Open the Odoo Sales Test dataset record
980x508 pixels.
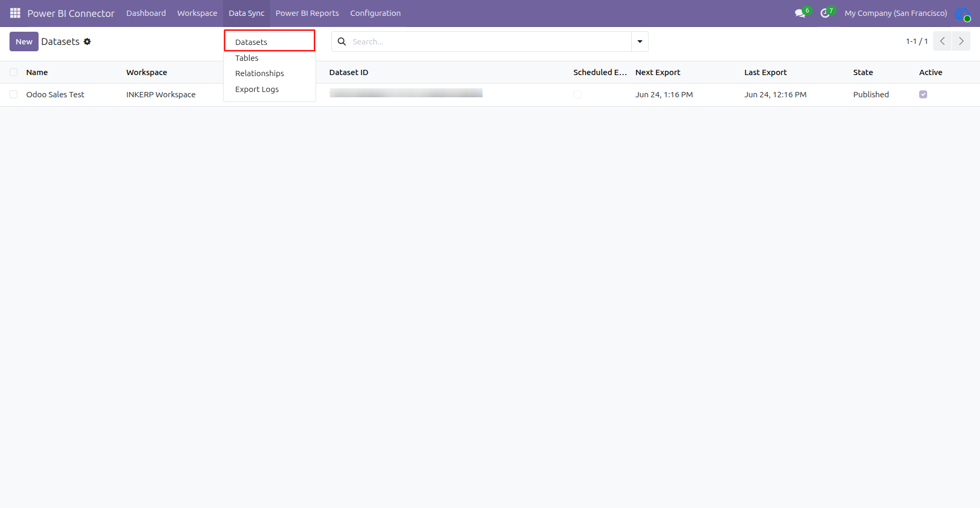point(55,95)
